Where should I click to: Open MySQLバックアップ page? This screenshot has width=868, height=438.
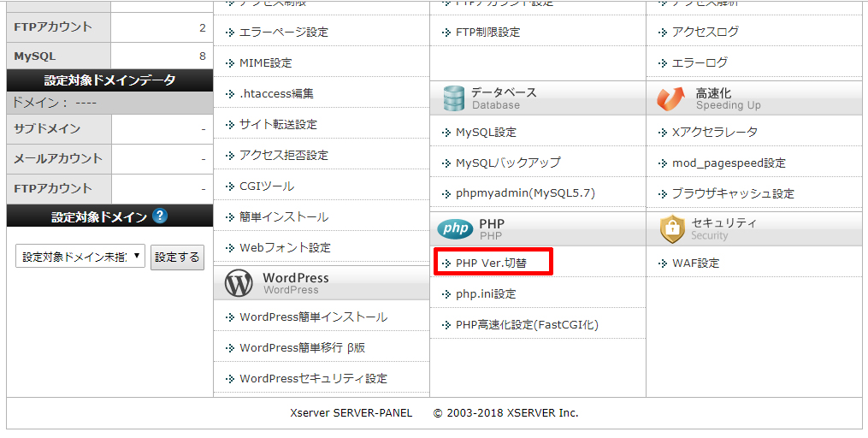tap(508, 163)
